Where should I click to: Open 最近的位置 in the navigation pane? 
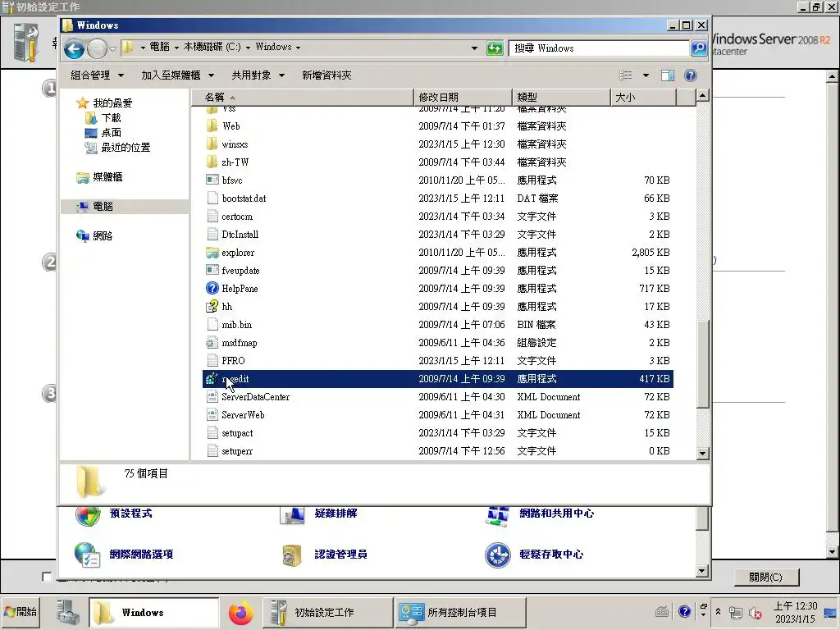126,148
